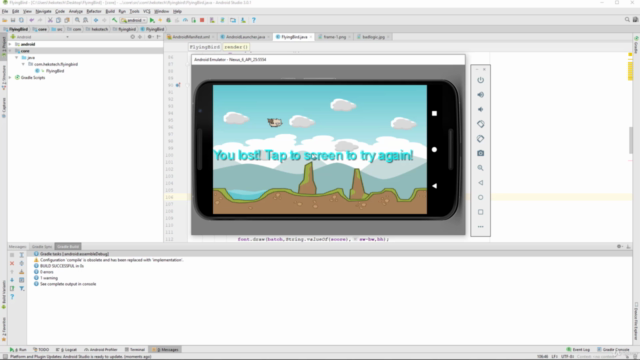The height and width of the screenshot is (360, 640).
Task: Rotate emulator right
Action: [480, 139]
